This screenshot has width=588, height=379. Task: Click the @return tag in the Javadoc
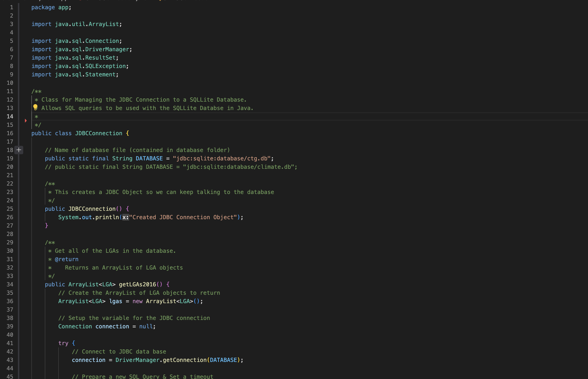point(67,259)
